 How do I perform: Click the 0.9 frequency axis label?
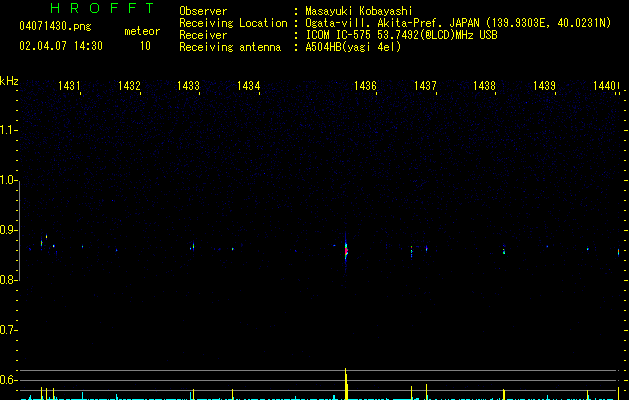(x=9, y=230)
